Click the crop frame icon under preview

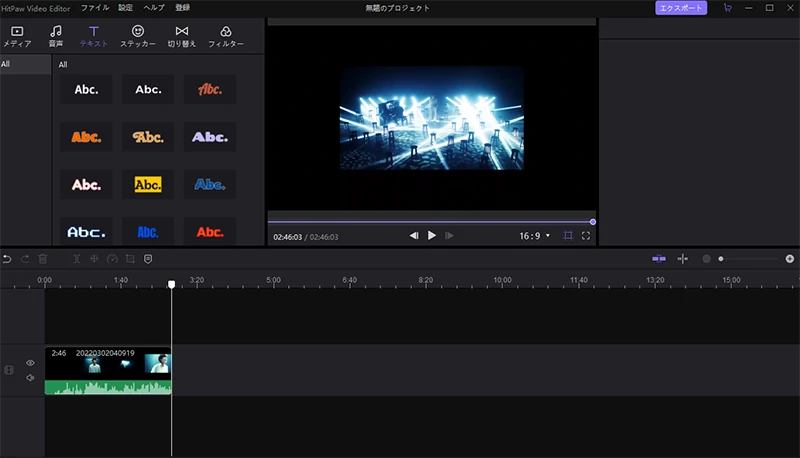[x=568, y=236]
